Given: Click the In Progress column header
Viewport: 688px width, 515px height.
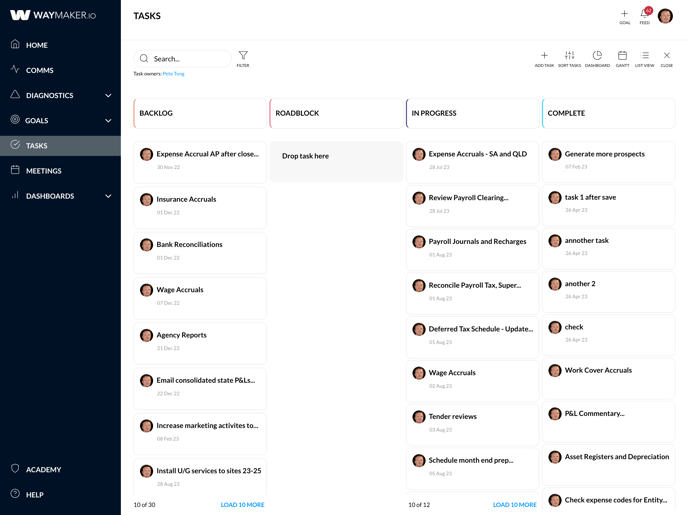Looking at the screenshot, I should (473, 113).
